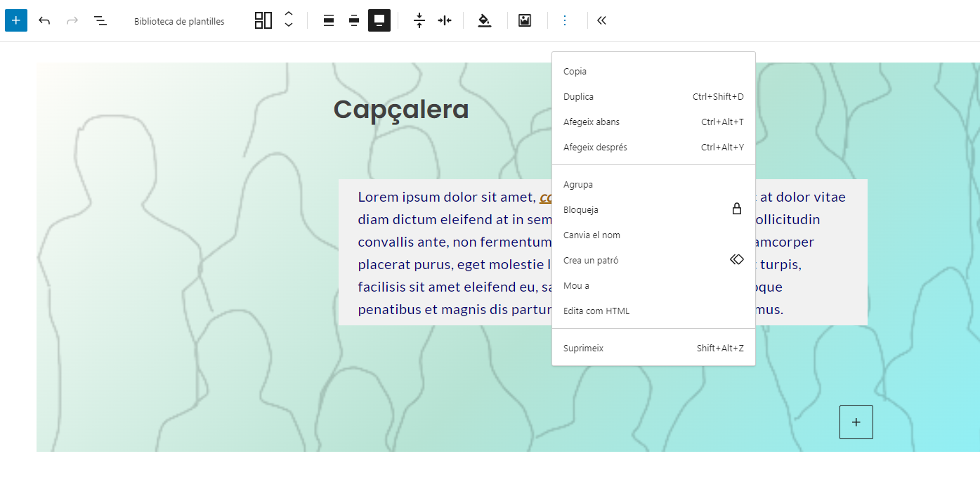
Task: Open the document overview list view
Action: 100,20
